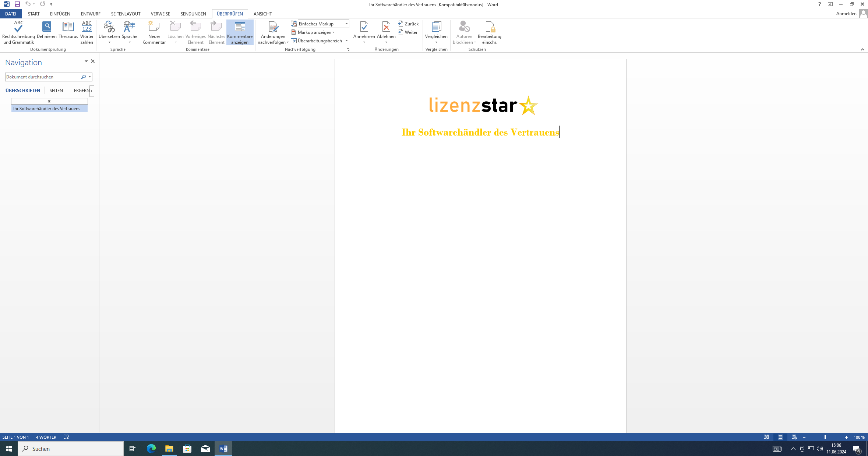
Task: Select the ÜBERSCHRIFTEN navigation tab
Action: click(23, 91)
